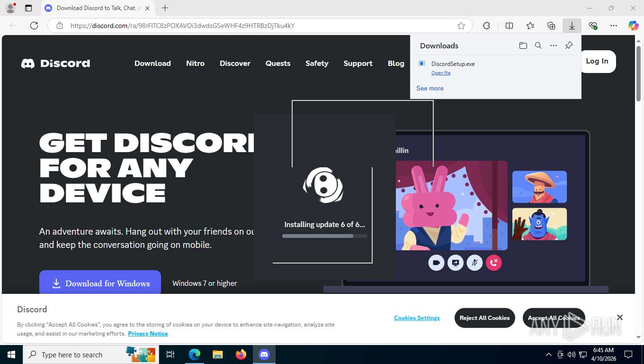Toggle split screen icon in toolbar

(510, 26)
